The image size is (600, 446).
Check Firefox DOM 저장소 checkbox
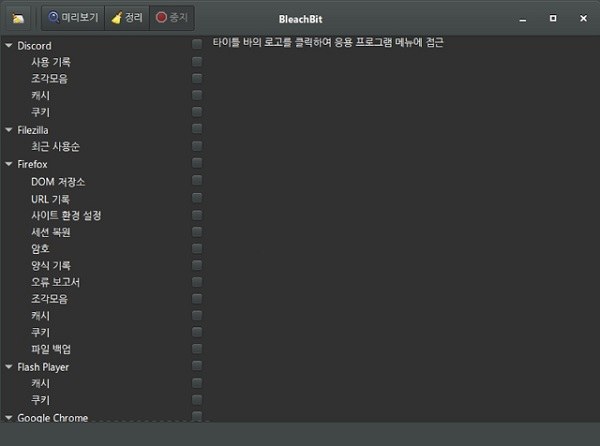197,180
